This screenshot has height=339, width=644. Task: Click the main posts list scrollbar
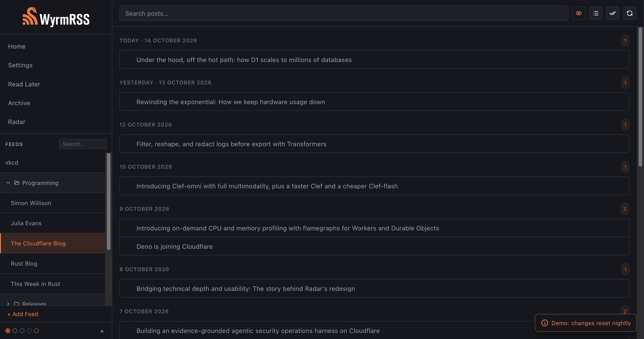point(640,97)
